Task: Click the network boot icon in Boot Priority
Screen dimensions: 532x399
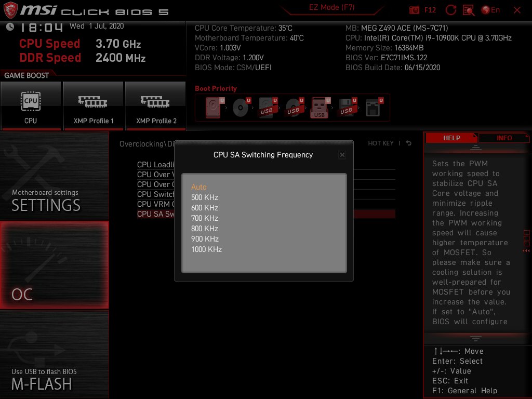Action: 373,107
